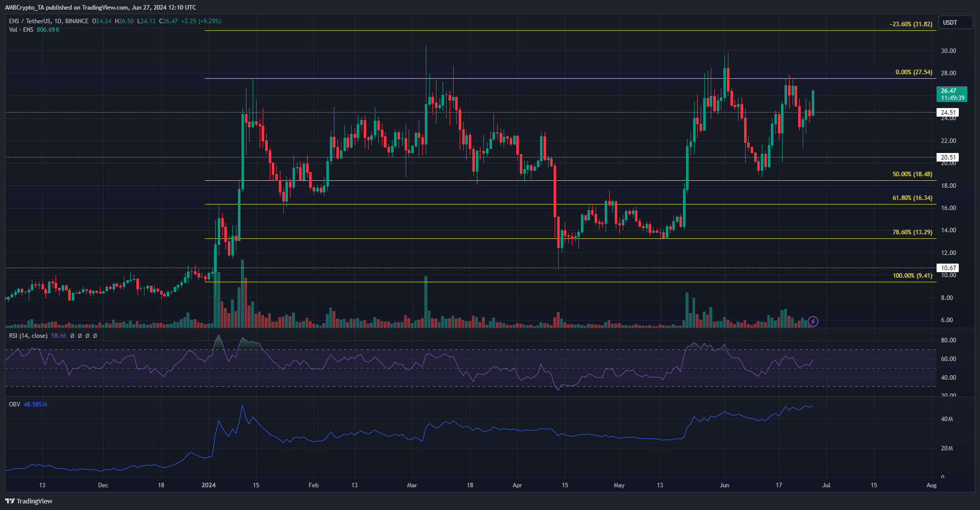
Task: Click the 18.00 price axis value
Action: [x=948, y=186]
